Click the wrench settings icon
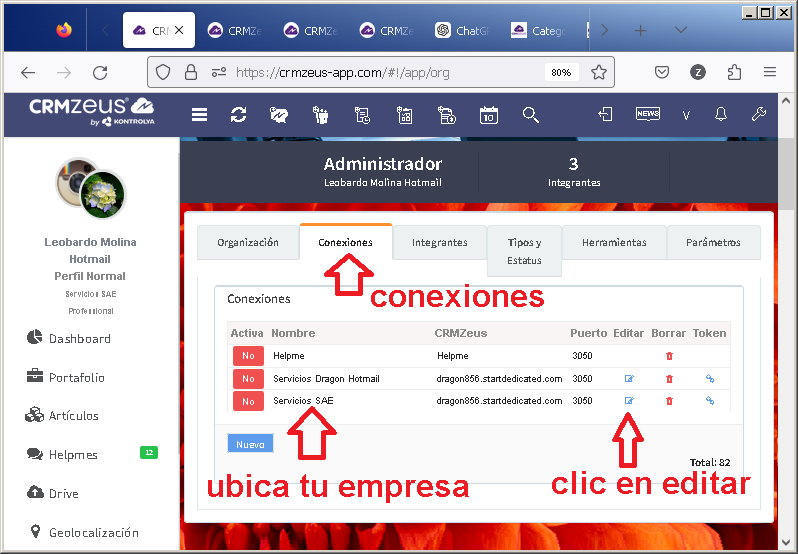The image size is (798, 554). (x=758, y=115)
